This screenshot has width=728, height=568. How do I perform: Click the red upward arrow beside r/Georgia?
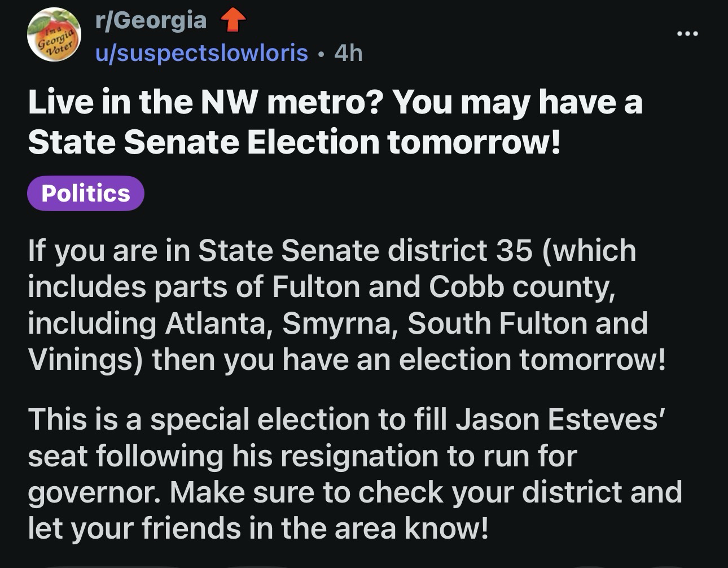click(232, 23)
